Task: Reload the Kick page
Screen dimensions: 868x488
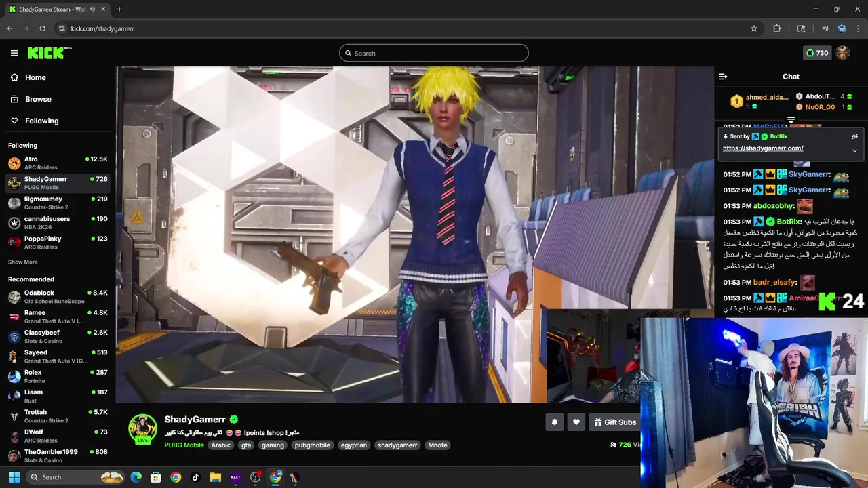Action: [x=42, y=28]
